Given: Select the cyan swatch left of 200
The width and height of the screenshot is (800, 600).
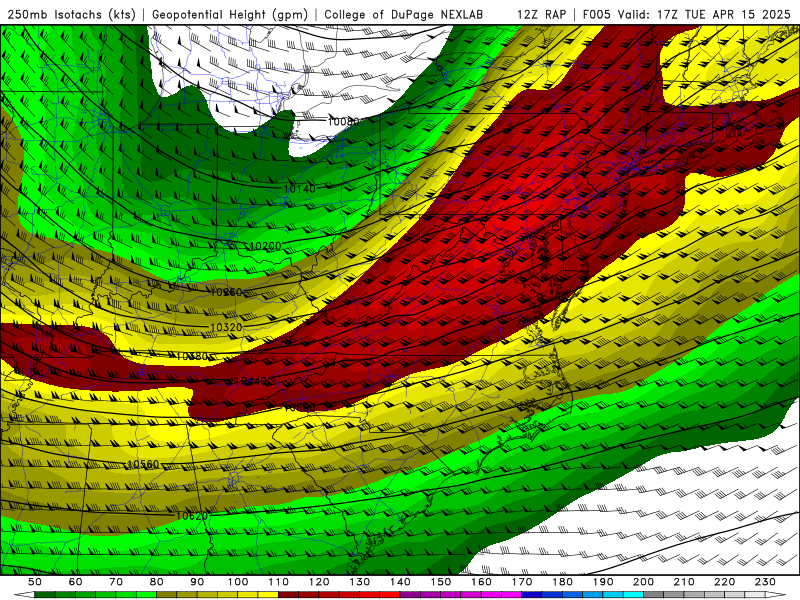Looking at the screenshot, I should click(x=633, y=595).
